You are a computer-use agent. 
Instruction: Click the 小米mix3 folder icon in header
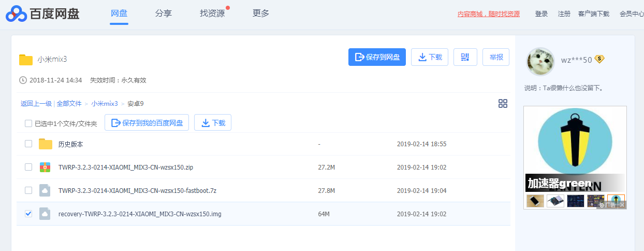pos(26,59)
